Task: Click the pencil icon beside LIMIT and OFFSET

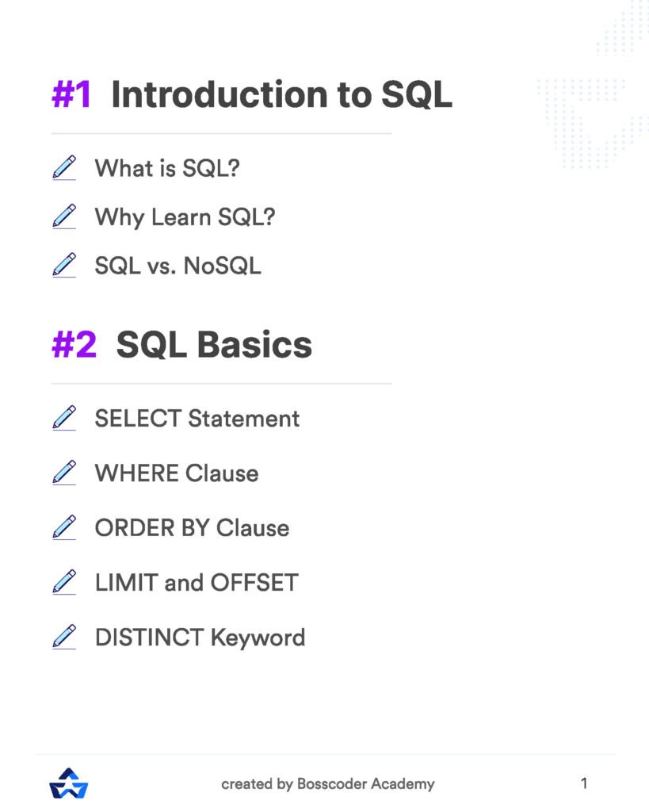Action: point(64,582)
